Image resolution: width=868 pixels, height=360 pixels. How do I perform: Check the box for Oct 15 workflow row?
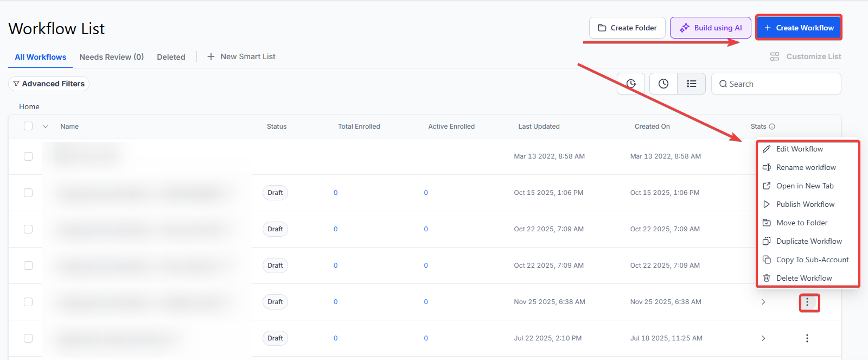click(28, 193)
